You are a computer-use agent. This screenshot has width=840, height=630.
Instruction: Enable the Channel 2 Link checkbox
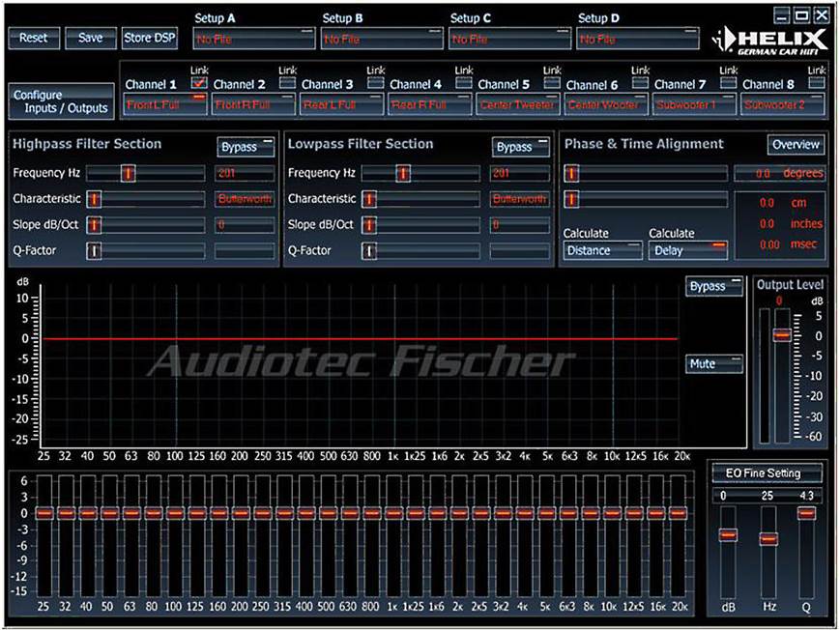(287, 83)
